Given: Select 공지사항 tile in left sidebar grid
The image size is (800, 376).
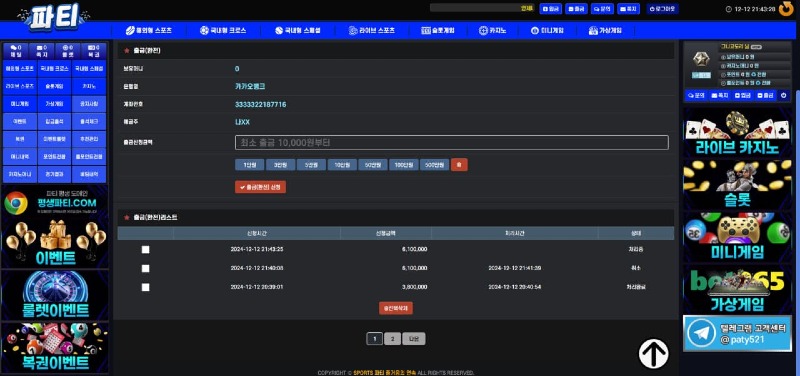Looking at the screenshot, I should 89,104.
